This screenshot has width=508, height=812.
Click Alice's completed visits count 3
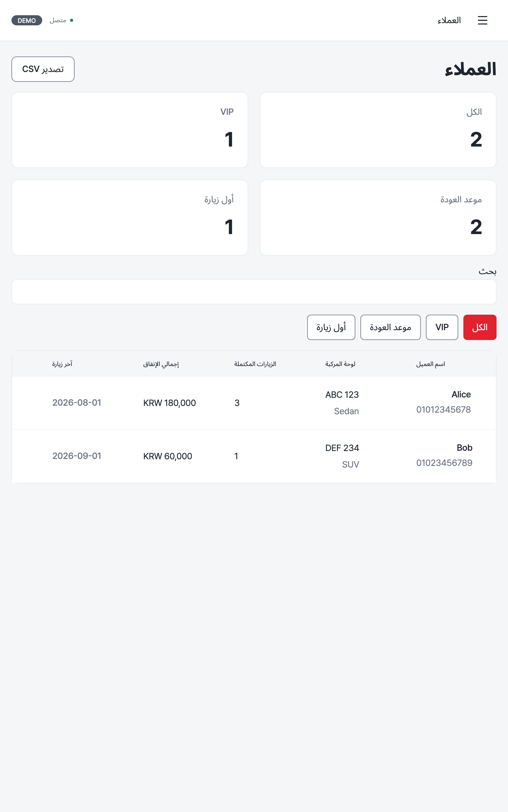click(237, 403)
